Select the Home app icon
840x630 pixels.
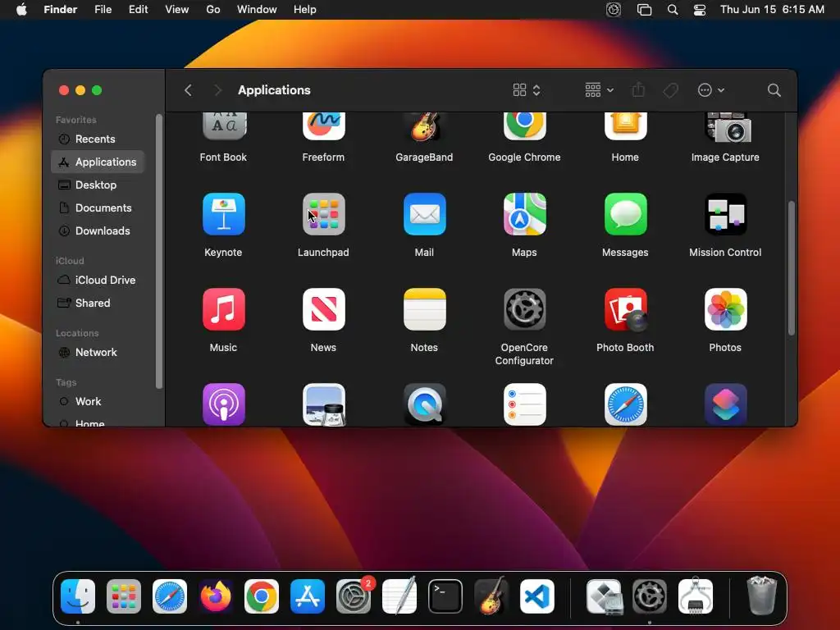625,126
